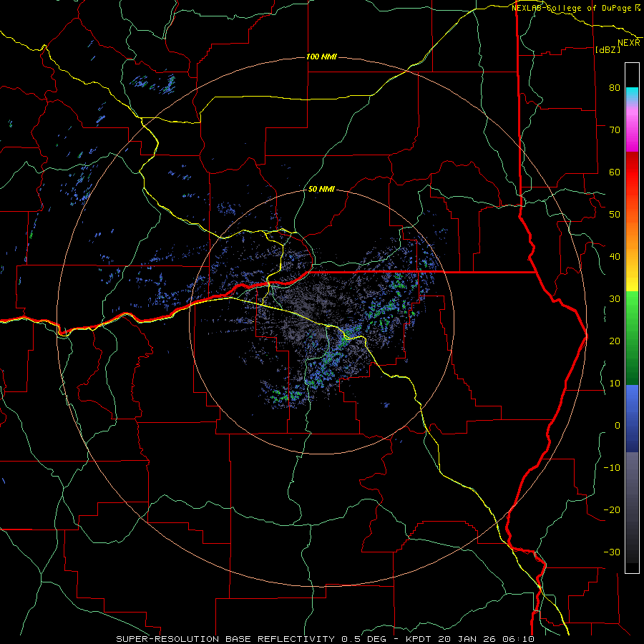The image size is (644, 644).
Task: Click the -20 value on dBZ scale
Action: coord(612,510)
